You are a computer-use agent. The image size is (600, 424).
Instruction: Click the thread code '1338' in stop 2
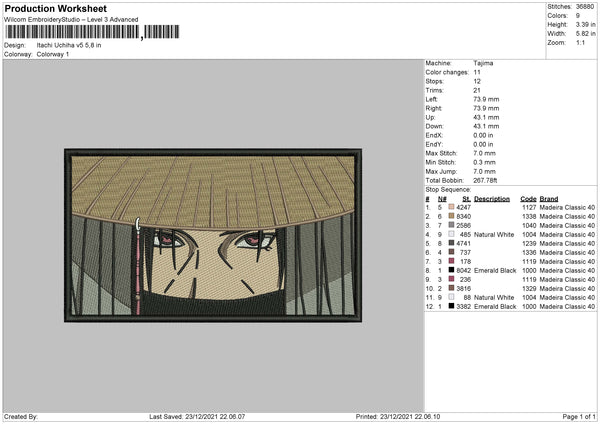529,216
